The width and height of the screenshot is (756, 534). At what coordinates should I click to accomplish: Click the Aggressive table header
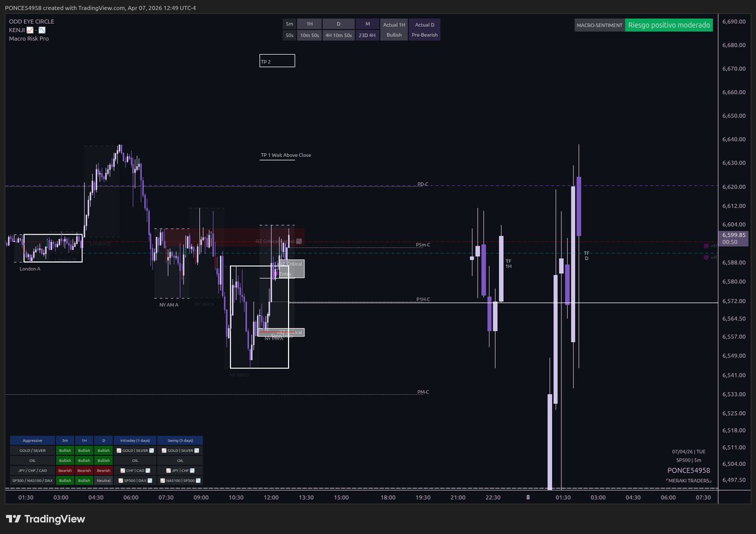(32, 441)
